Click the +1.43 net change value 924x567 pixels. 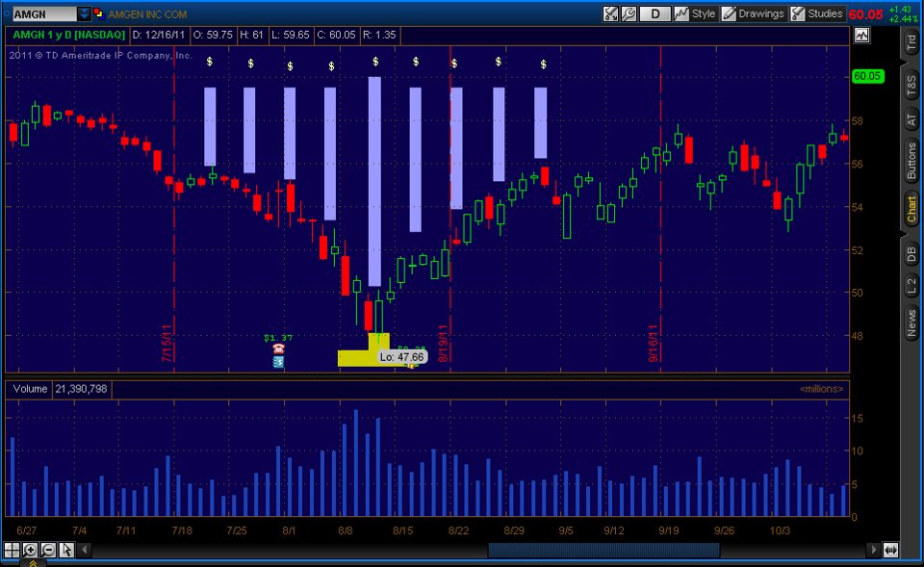[x=901, y=10]
